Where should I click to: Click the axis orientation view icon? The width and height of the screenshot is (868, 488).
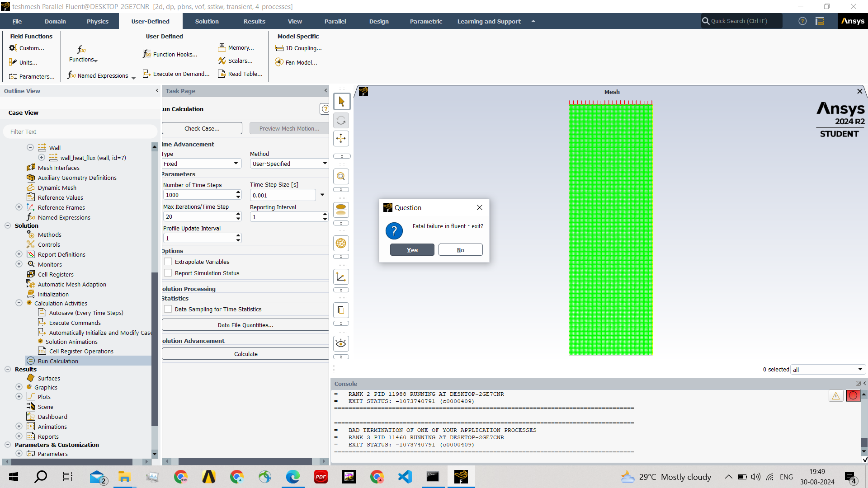pyautogui.click(x=341, y=277)
